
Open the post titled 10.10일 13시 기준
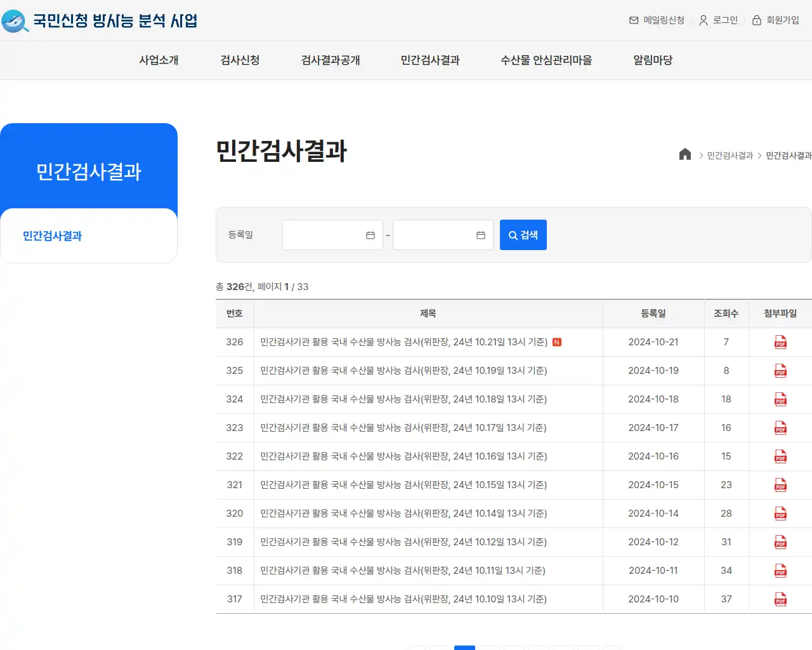click(x=403, y=599)
